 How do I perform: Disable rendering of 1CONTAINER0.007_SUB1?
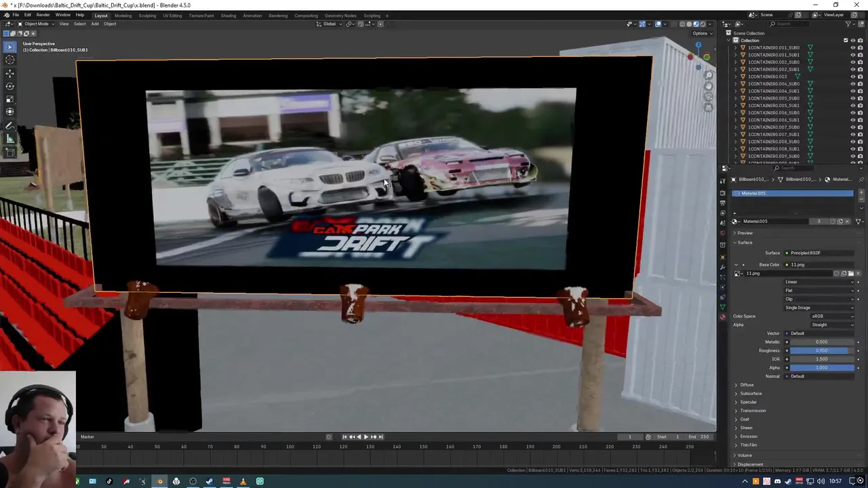click(861, 134)
